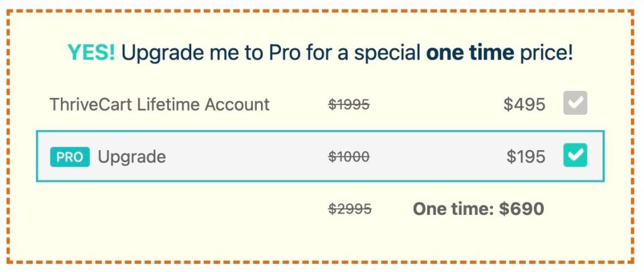
Task: Click the crossed-out $1995 price
Action: 349,105
